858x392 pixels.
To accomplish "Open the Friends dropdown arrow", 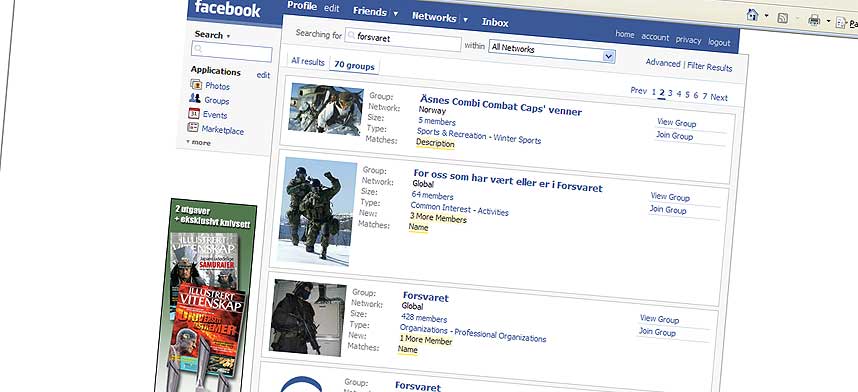I will click(x=396, y=14).
